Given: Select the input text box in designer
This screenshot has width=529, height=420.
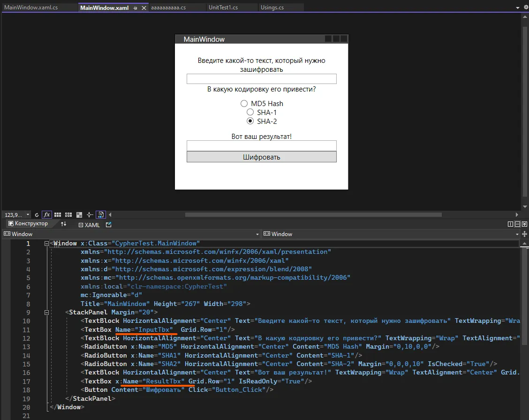Looking at the screenshot, I should point(262,79).
